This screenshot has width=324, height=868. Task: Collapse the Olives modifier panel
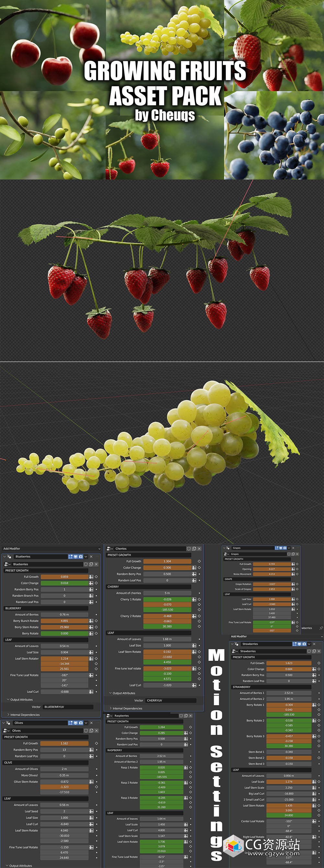point(4,723)
